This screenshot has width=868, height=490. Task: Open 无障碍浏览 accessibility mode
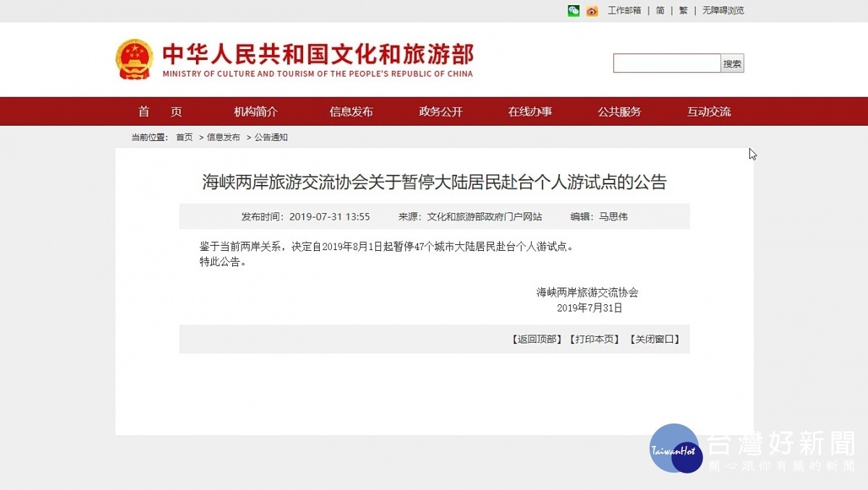pyautogui.click(x=723, y=11)
